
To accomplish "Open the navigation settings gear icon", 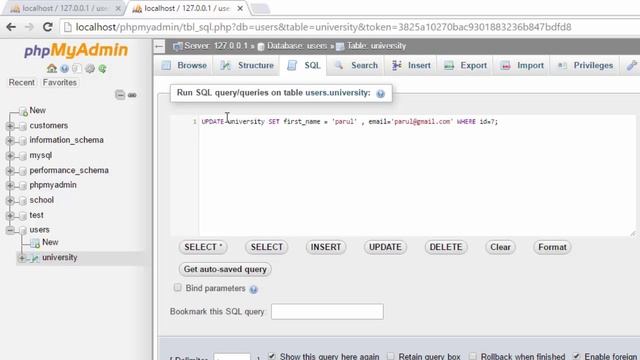I will point(90,69).
